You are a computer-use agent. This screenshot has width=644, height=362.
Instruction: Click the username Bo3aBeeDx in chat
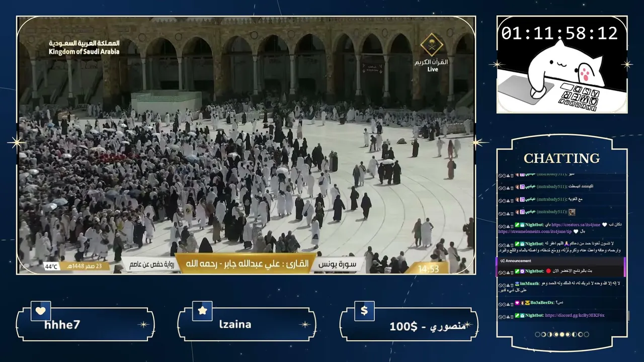(542, 303)
